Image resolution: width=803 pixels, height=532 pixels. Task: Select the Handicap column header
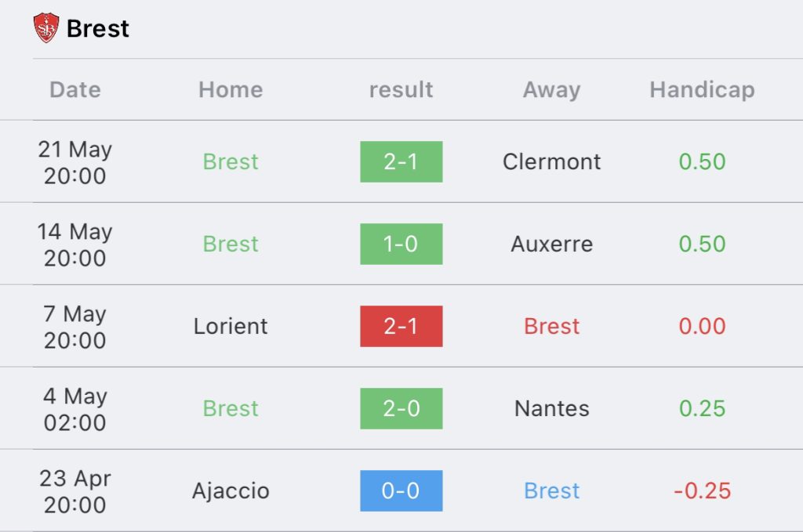(702, 89)
